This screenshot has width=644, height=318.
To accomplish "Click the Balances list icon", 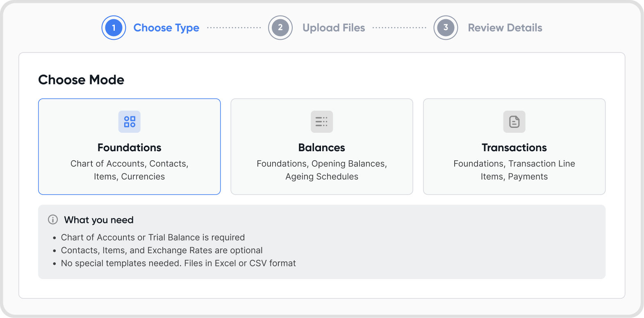I will [x=322, y=122].
